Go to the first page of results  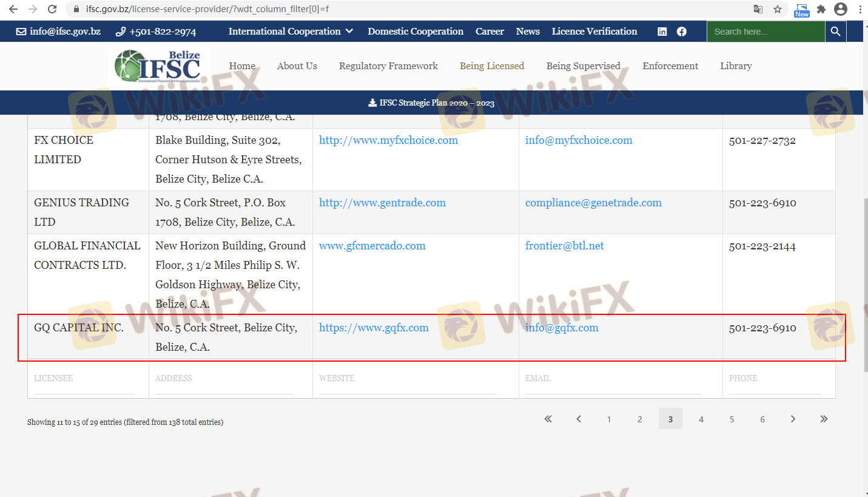point(548,419)
